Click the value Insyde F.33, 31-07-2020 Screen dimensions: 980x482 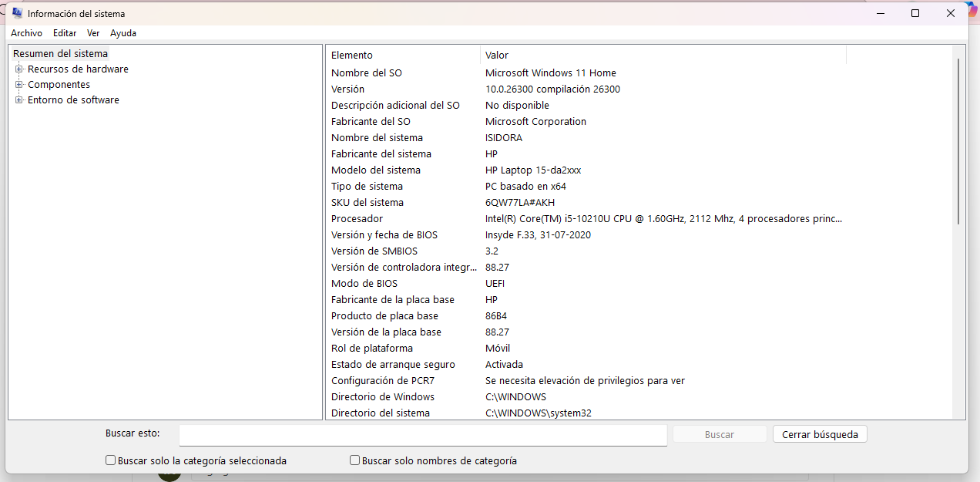click(x=539, y=235)
